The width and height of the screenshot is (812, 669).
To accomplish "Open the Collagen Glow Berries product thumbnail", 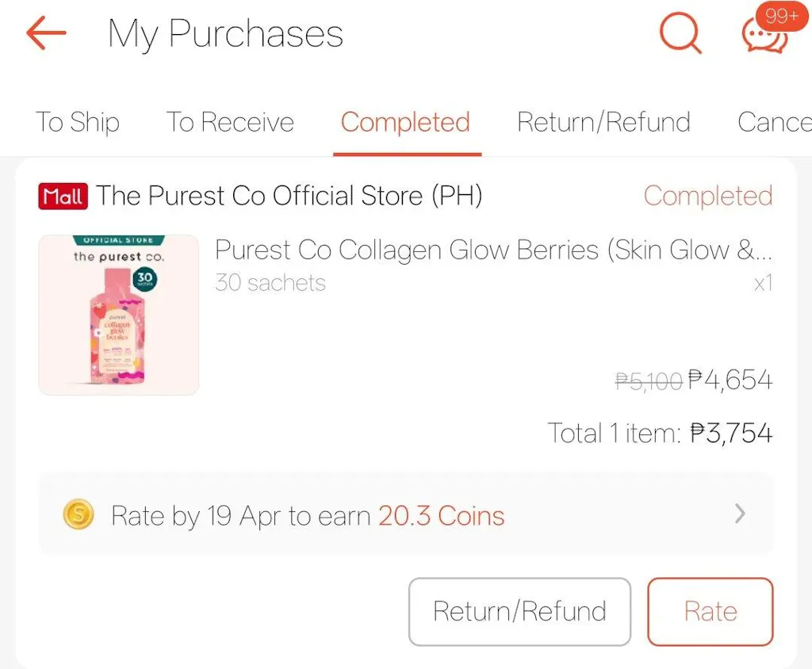I will point(119,315).
